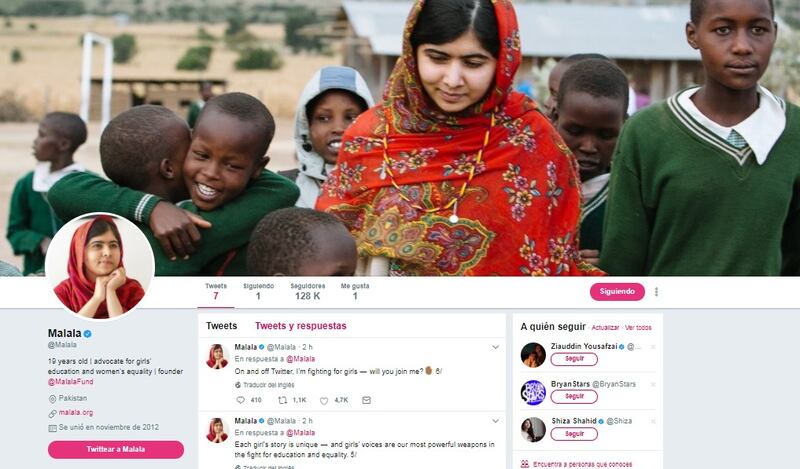
Task: Select the Tweets tab
Action: pos(221,326)
